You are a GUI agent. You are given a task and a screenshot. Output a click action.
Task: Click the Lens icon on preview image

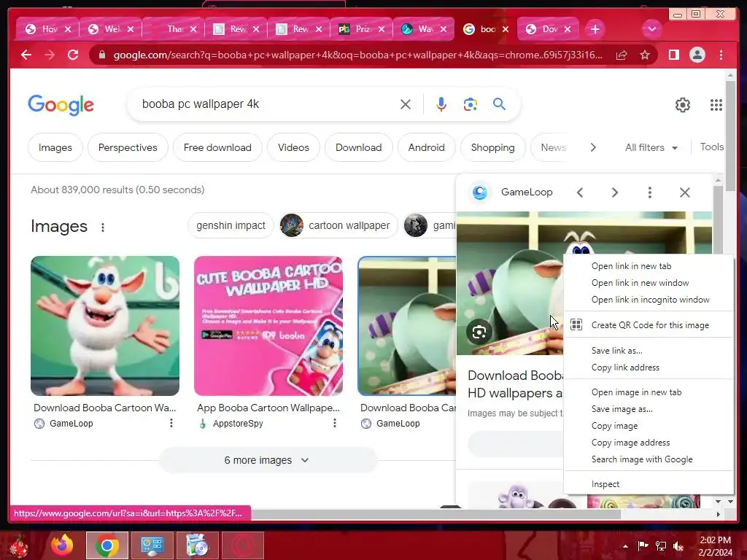(479, 332)
